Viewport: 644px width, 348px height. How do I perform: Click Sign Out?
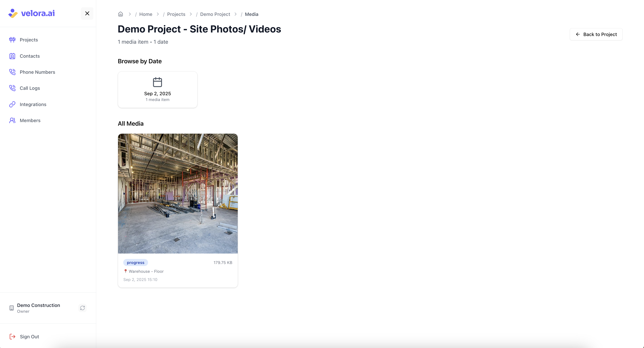[x=29, y=337]
